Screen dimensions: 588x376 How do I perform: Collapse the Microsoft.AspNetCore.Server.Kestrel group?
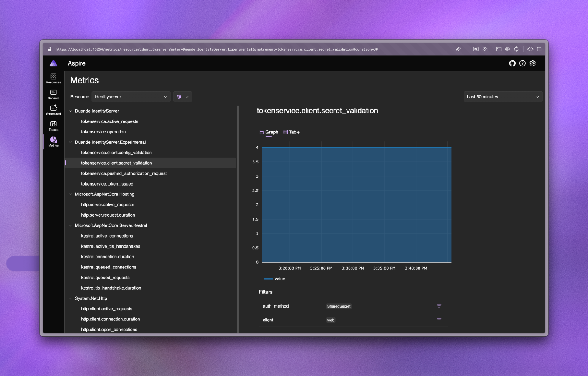(71, 225)
